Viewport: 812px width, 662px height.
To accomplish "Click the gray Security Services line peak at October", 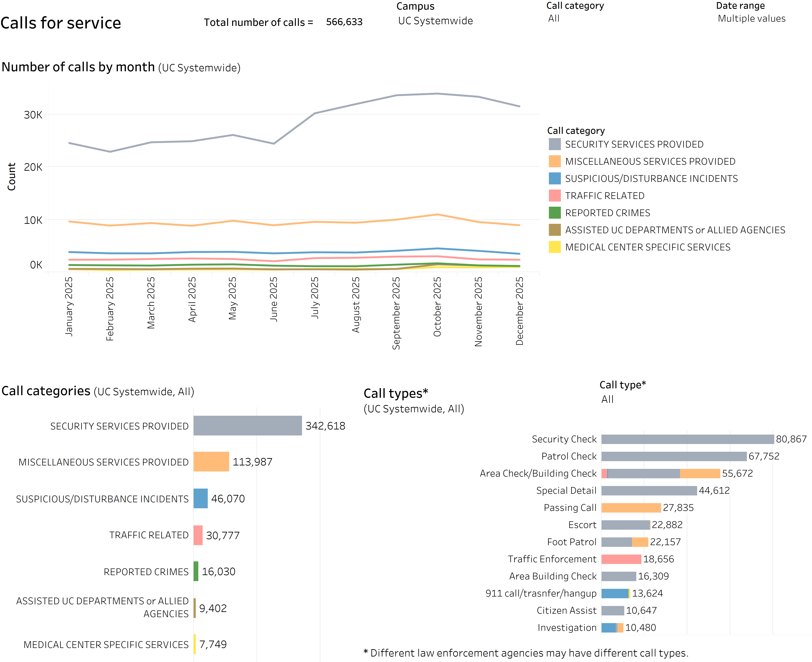I will click(x=437, y=93).
